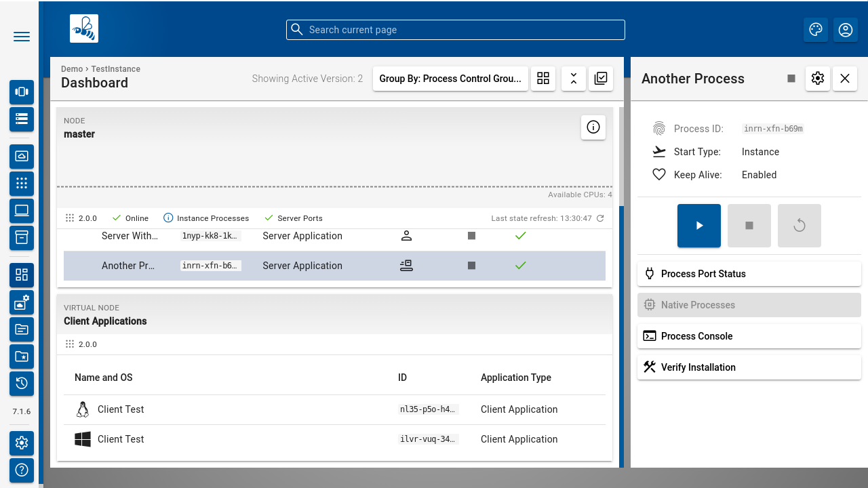The image size is (868, 488).
Task: Open Linux Client Test row
Action: (334, 409)
